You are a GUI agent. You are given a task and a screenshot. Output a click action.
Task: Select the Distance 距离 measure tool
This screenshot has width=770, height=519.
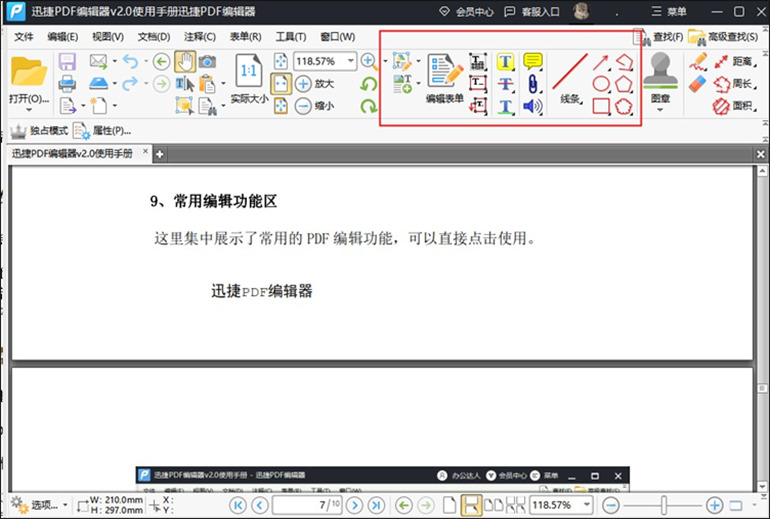(x=735, y=61)
